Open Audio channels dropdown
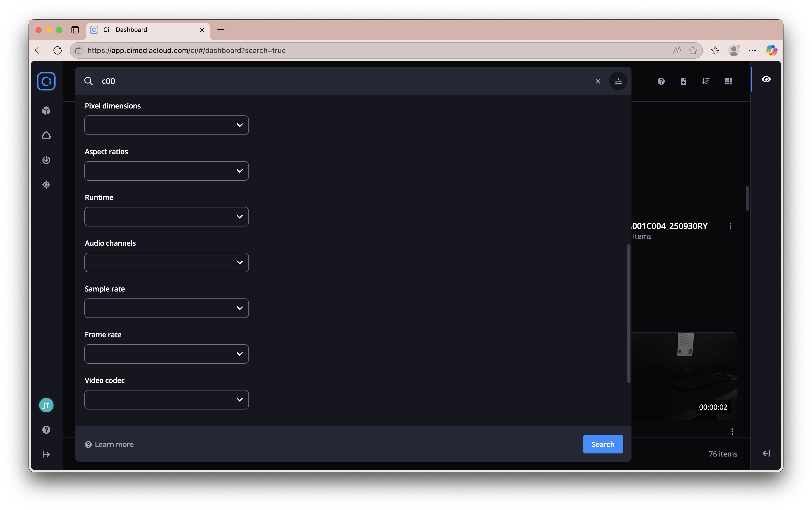This screenshot has height=510, width=812. click(167, 262)
